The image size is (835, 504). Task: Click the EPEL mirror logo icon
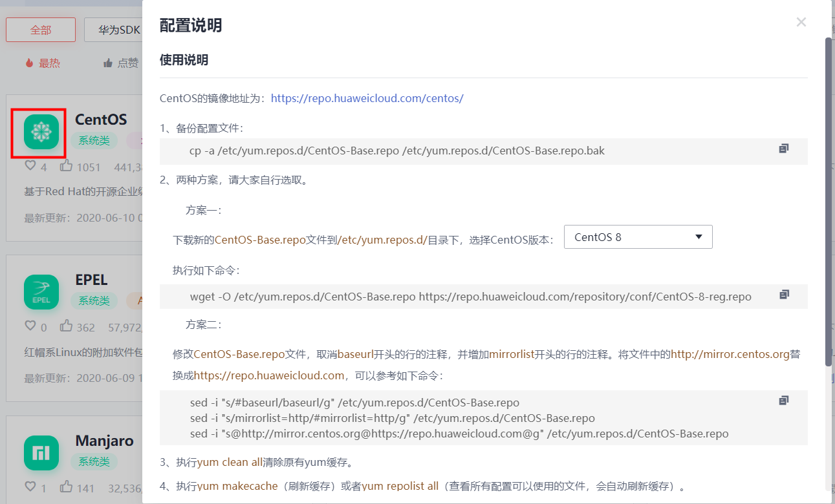pos(41,292)
